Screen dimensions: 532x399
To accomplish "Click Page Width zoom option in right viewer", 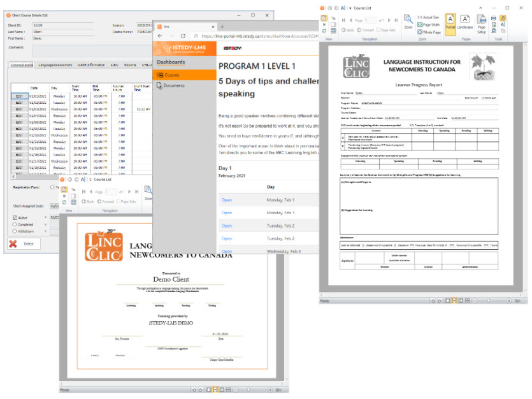I will coord(428,25).
